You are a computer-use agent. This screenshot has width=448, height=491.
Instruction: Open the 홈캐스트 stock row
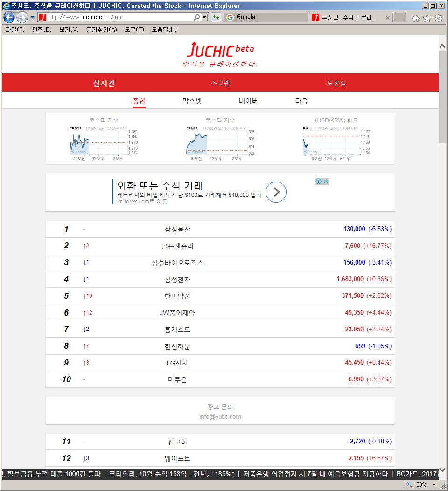tap(220, 330)
